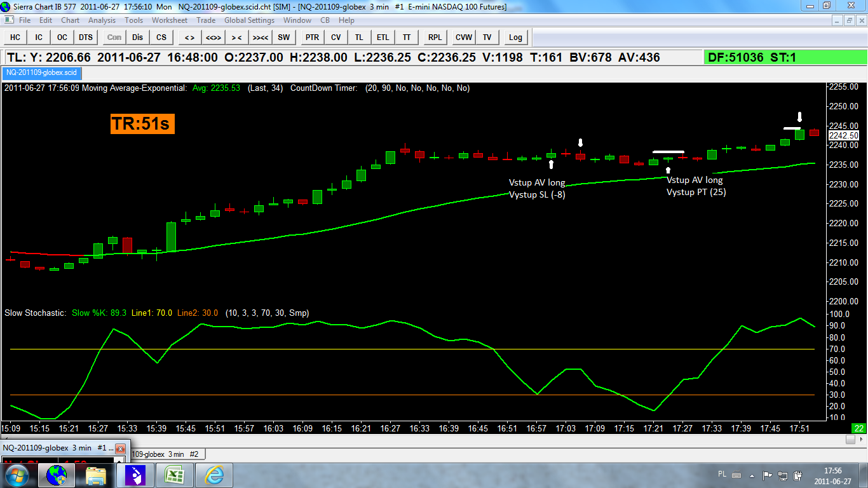Click the TL toolbar button
868x488 pixels.
click(360, 37)
